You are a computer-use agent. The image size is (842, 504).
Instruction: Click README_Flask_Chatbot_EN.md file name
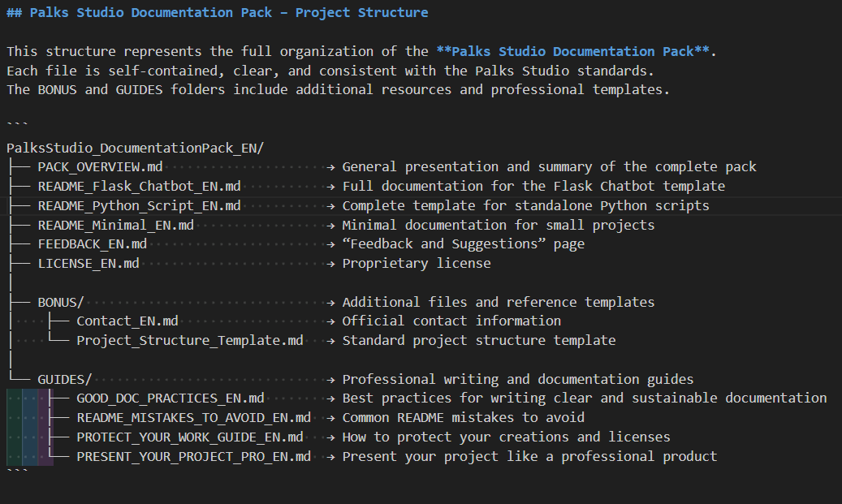coord(139,187)
